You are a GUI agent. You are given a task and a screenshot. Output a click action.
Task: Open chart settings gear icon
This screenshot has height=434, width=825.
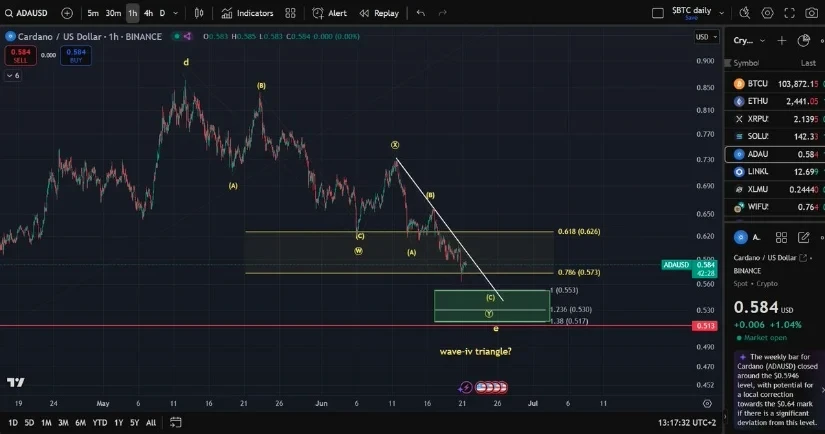point(767,13)
